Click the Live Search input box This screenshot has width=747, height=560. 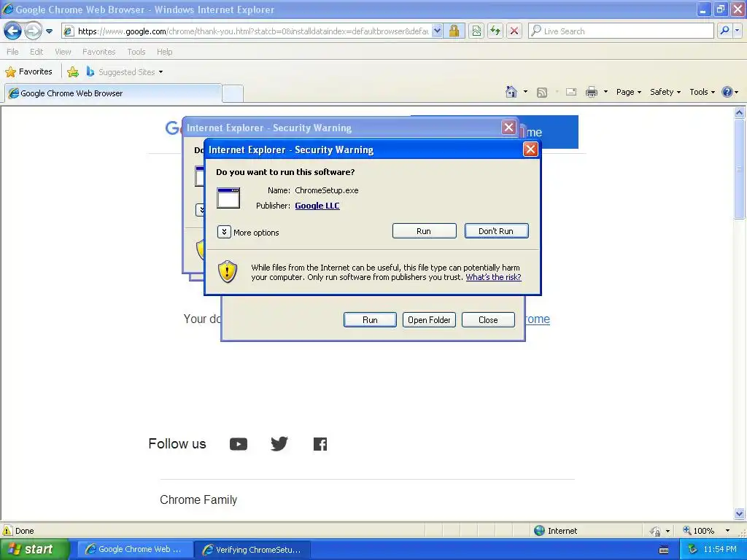pyautogui.click(x=622, y=31)
